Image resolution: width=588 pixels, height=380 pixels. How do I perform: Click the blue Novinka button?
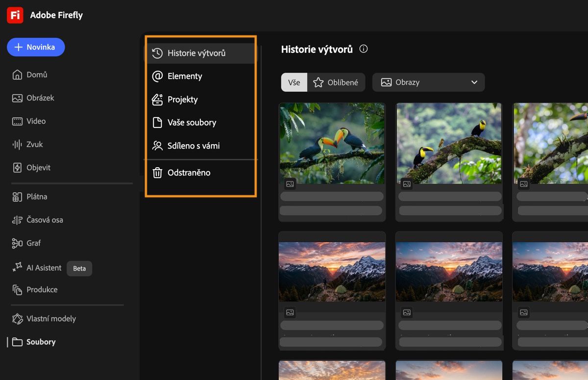pyautogui.click(x=36, y=47)
